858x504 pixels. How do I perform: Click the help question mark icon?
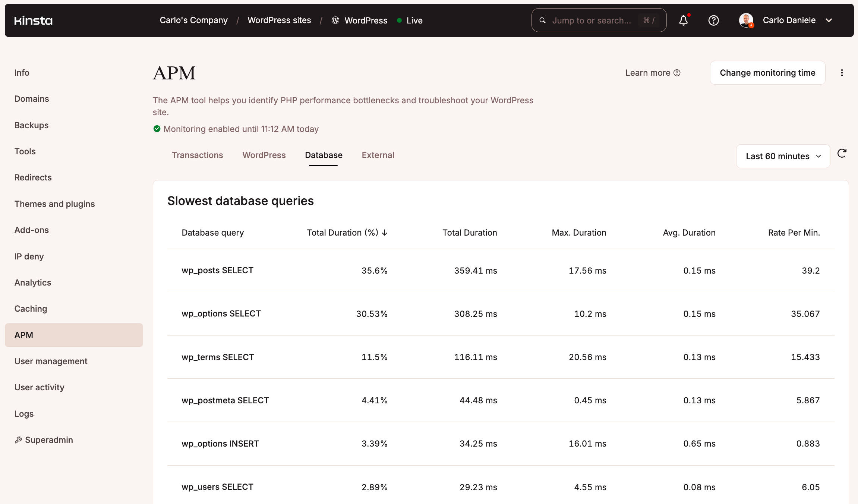[713, 21]
